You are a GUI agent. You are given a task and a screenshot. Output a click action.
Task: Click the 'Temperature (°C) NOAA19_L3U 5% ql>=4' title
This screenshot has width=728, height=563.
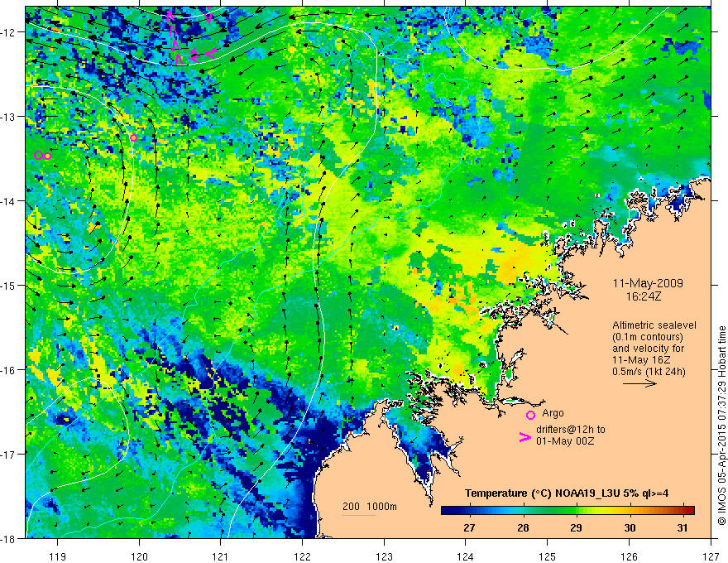tap(567, 493)
